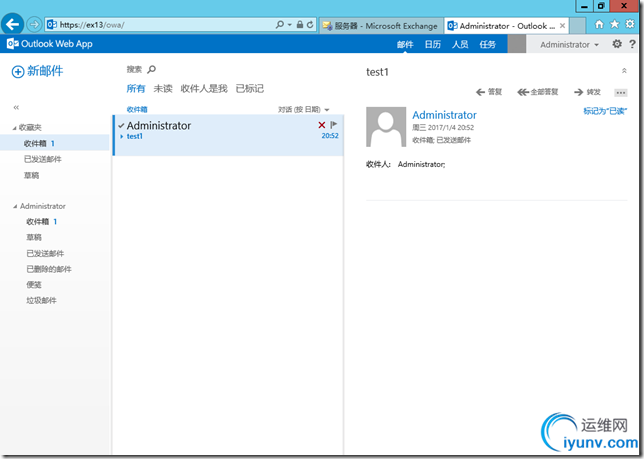Image resolution: width=644 pixels, height=459 pixels.
Task: Switch to 任务 tasks module
Action: [488, 44]
